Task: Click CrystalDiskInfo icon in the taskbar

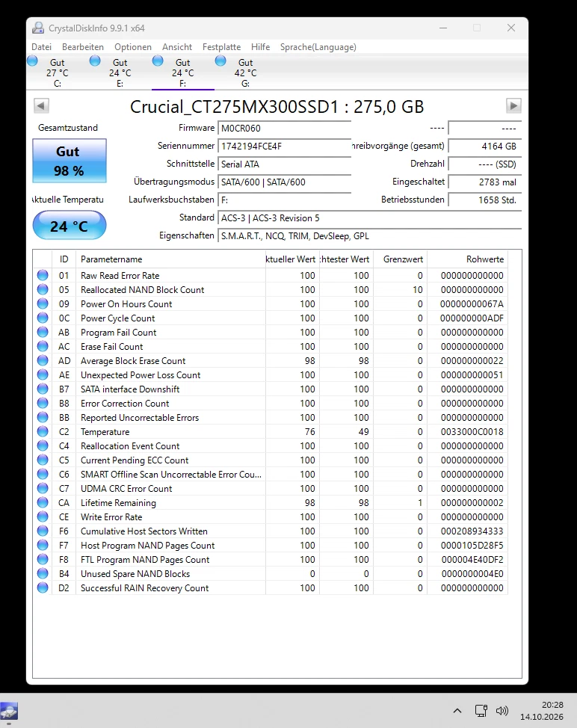Action: coord(9,712)
